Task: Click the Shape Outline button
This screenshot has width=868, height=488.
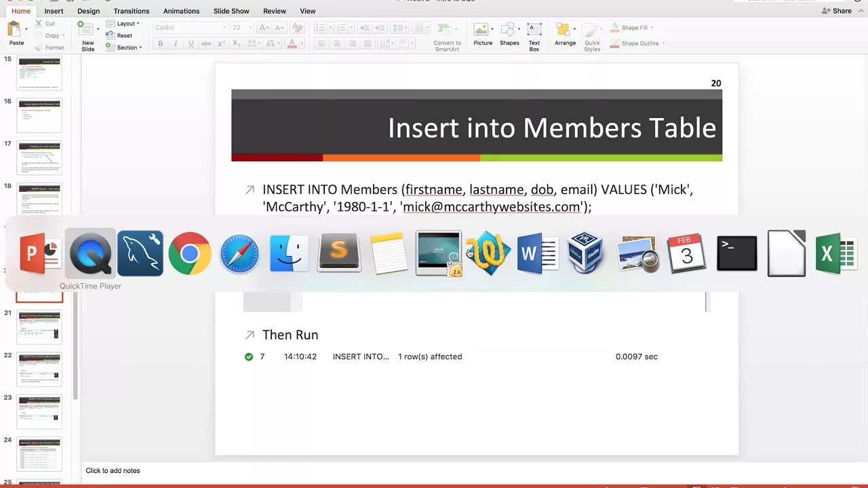Action: 634,43
